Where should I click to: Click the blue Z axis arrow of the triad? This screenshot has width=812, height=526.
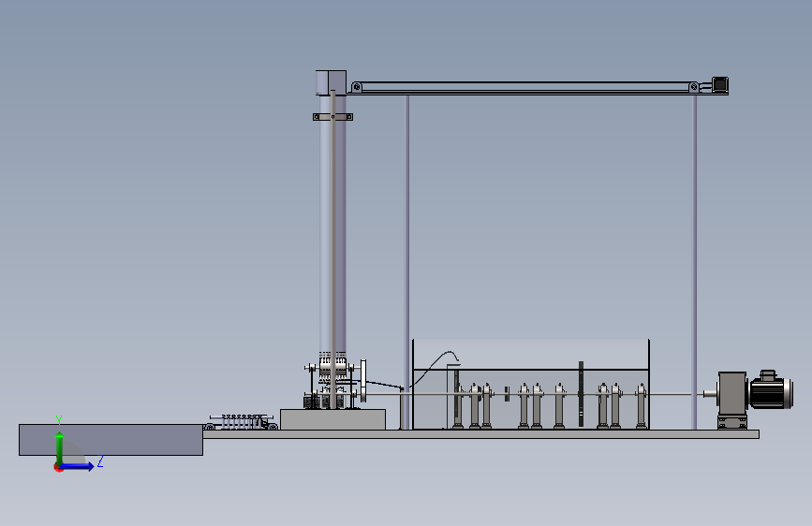[x=78, y=466]
